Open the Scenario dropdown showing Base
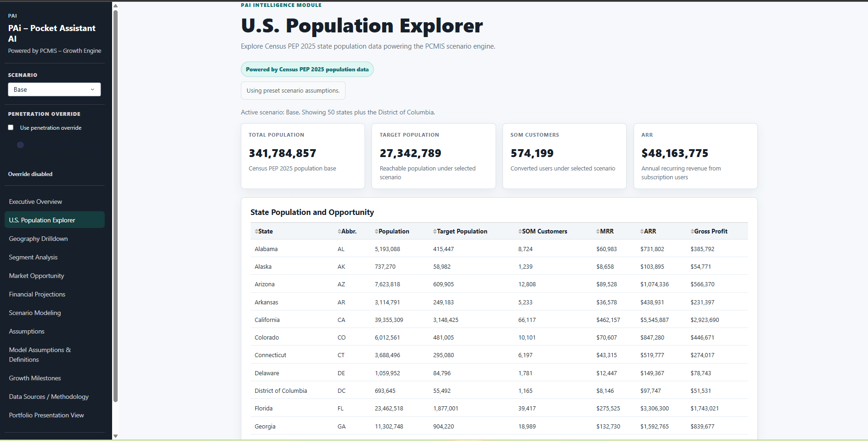 click(54, 89)
